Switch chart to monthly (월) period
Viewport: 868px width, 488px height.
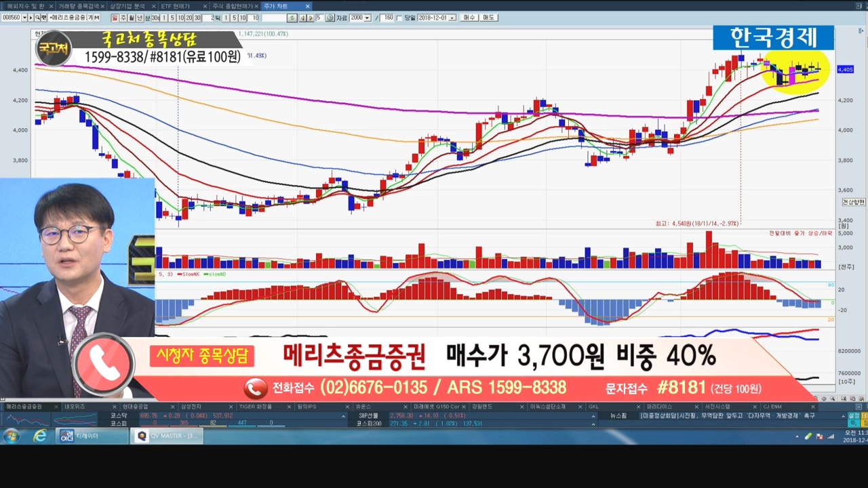pyautogui.click(x=132, y=18)
